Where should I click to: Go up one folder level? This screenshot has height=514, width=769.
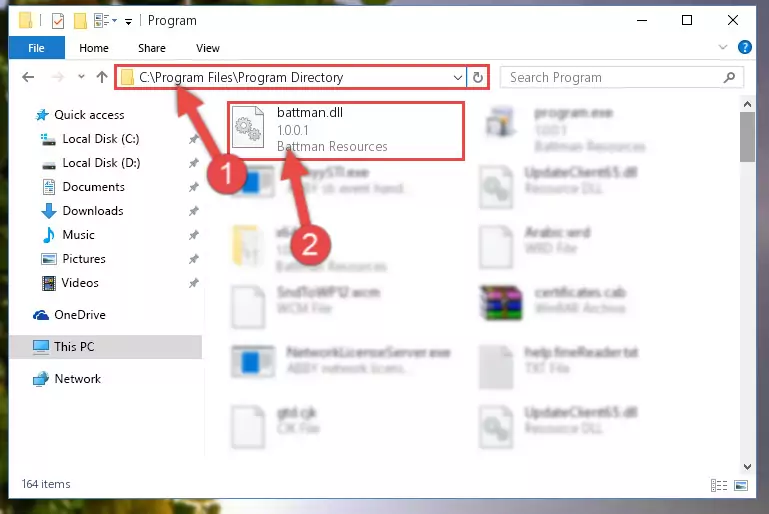102,77
